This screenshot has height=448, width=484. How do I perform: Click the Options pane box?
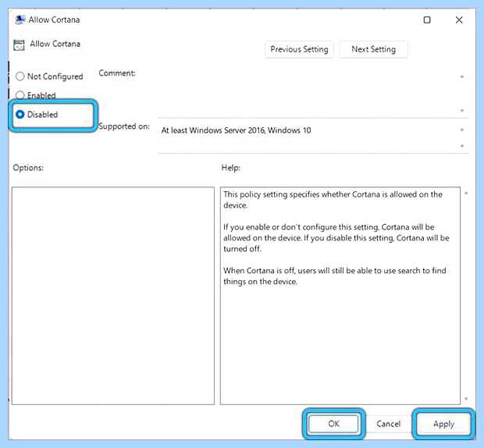pyautogui.click(x=113, y=296)
